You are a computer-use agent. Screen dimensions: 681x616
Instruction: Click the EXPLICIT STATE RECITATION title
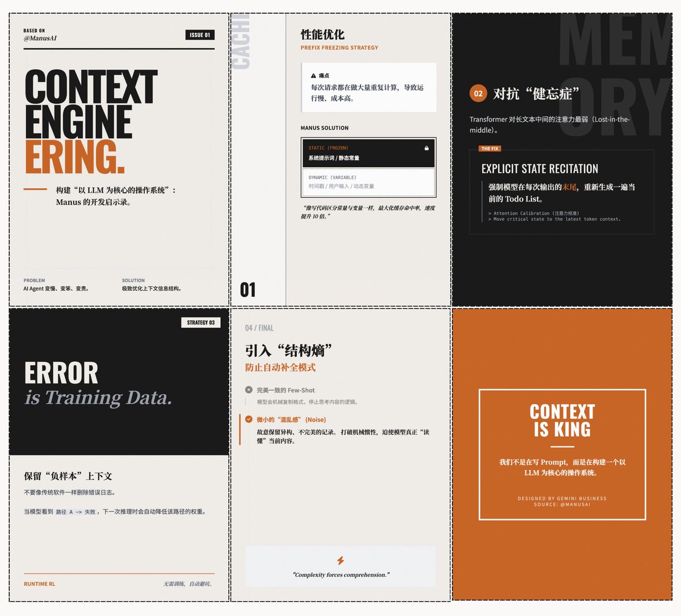pyautogui.click(x=540, y=168)
